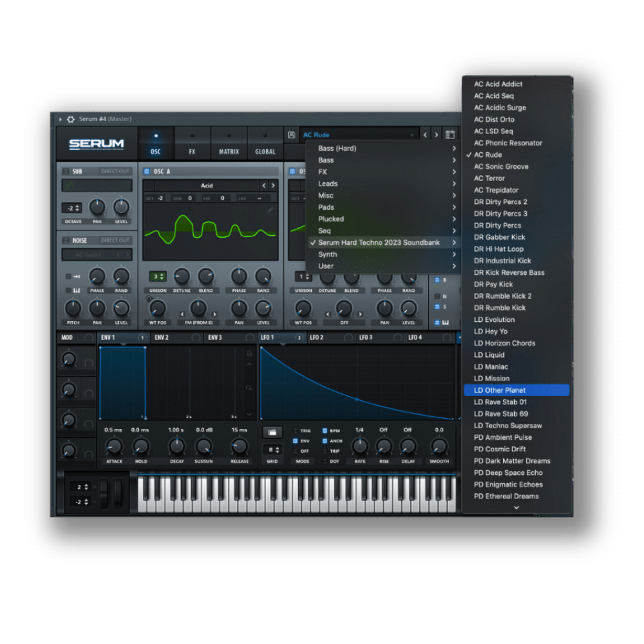Click the SUB Direct Out button

[115, 171]
